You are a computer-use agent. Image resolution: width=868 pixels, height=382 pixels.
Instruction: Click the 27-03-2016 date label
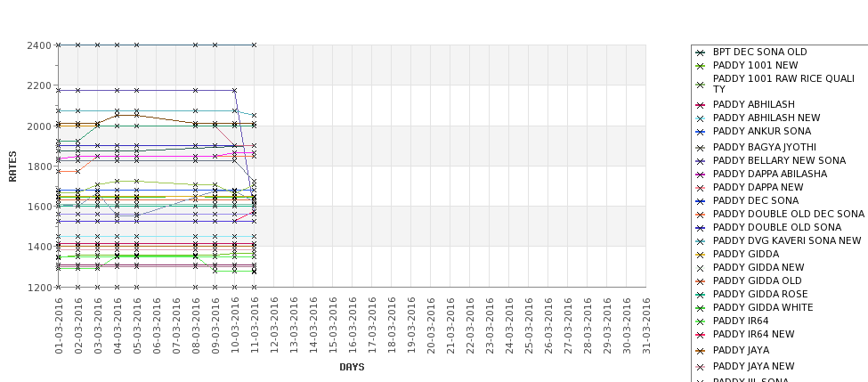567,326
